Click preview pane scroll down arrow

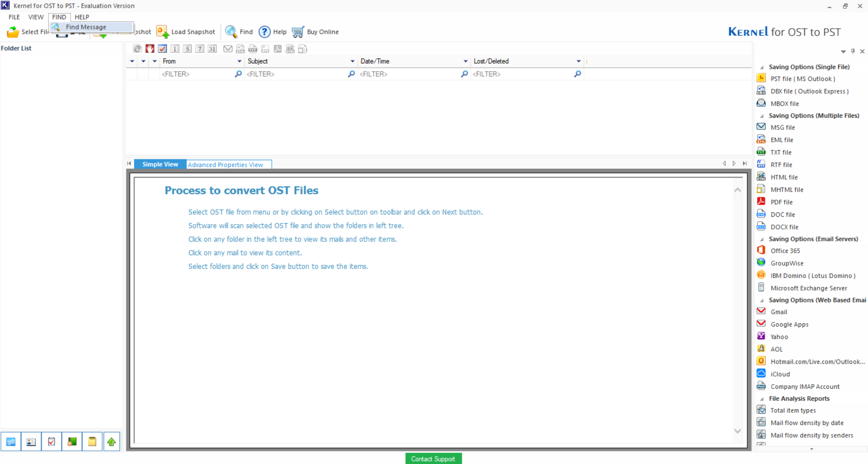[x=738, y=431]
